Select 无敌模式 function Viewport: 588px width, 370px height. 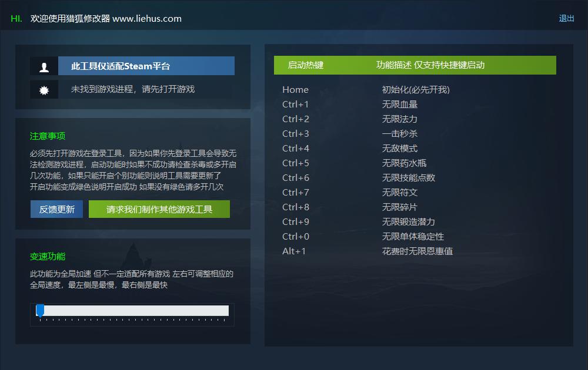[399, 149]
